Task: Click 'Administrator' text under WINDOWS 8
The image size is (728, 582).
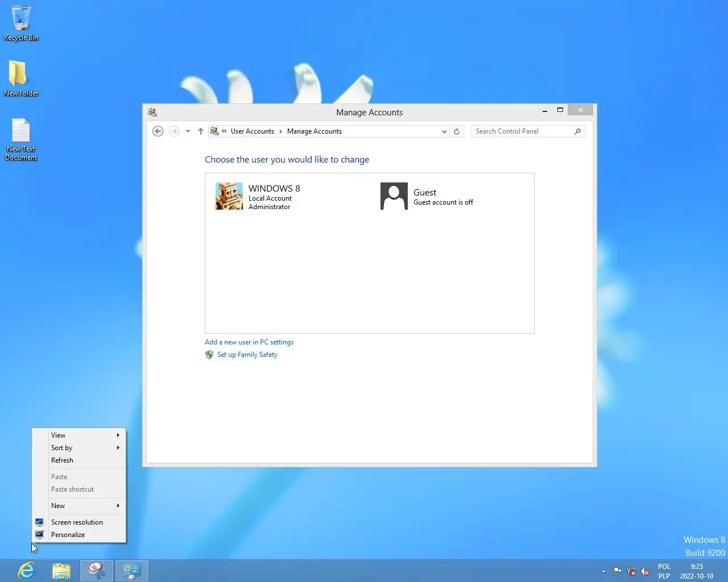Action: [270, 207]
